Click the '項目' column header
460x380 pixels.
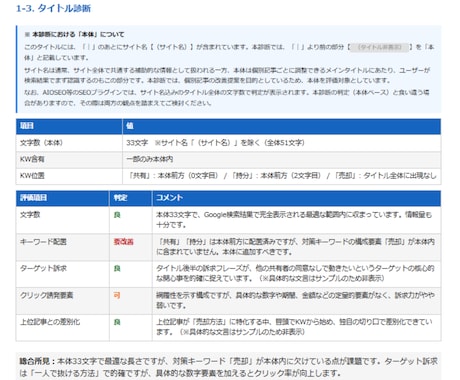(x=27, y=126)
